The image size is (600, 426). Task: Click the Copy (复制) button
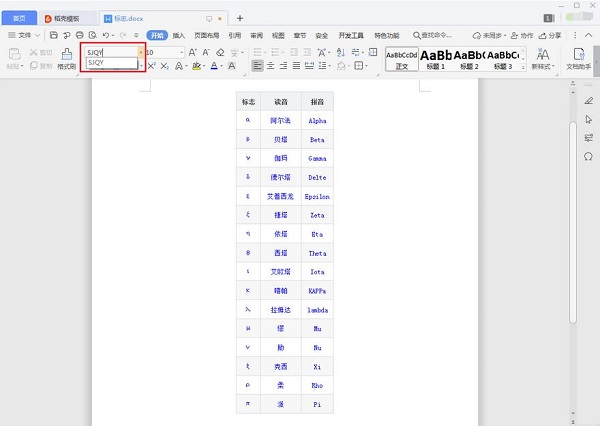(41, 66)
